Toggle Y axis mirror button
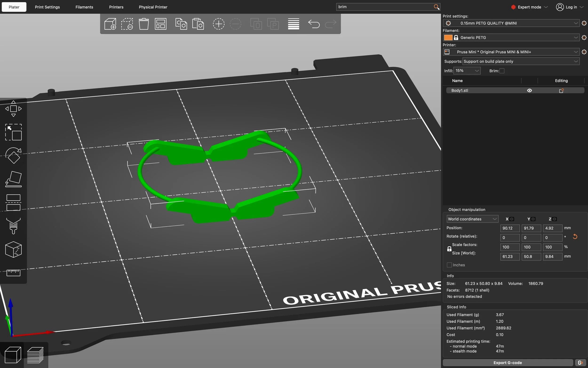The height and width of the screenshot is (368, 588). click(x=533, y=219)
